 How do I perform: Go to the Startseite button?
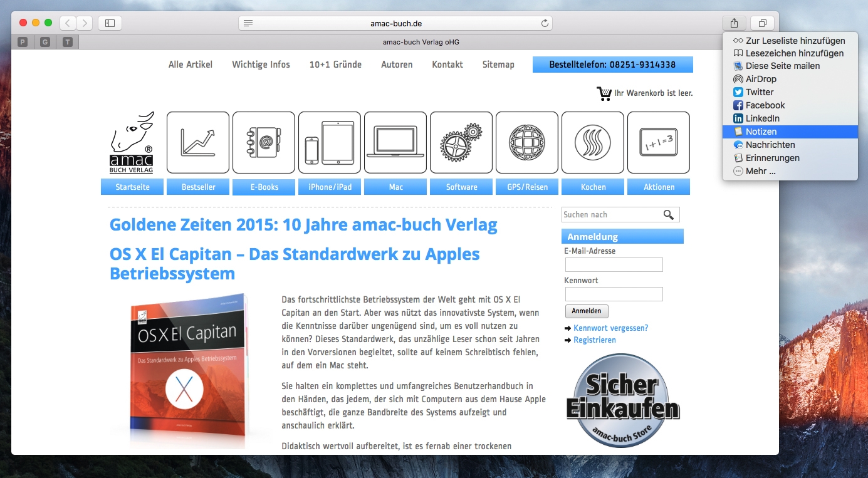pyautogui.click(x=132, y=187)
